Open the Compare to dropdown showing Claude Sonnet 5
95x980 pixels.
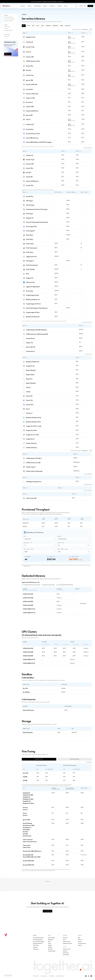point(74,539)
